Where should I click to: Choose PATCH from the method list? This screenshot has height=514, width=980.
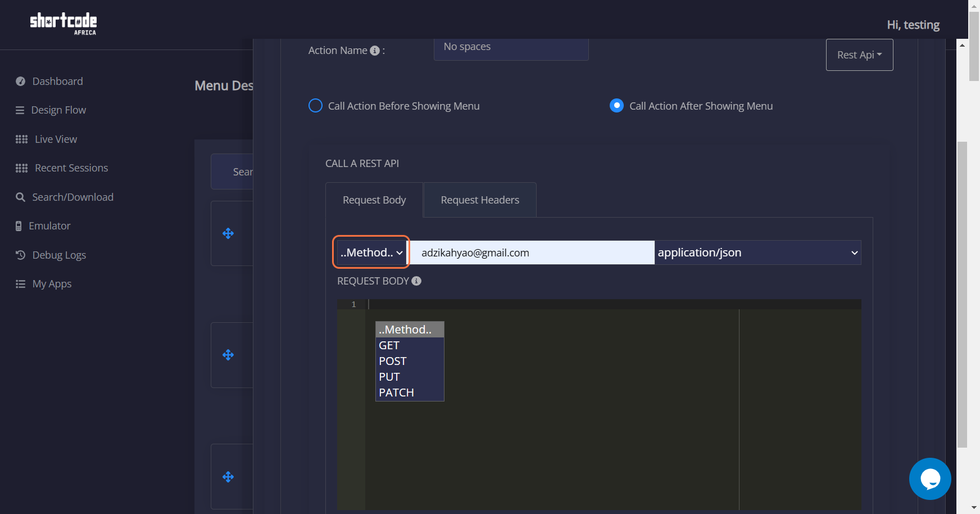point(410,393)
